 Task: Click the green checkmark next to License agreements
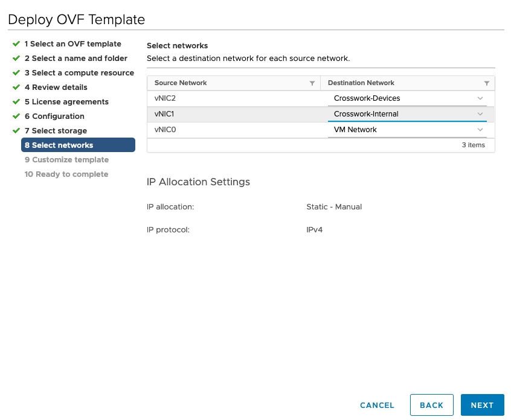pyautogui.click(x=16, y=101)
